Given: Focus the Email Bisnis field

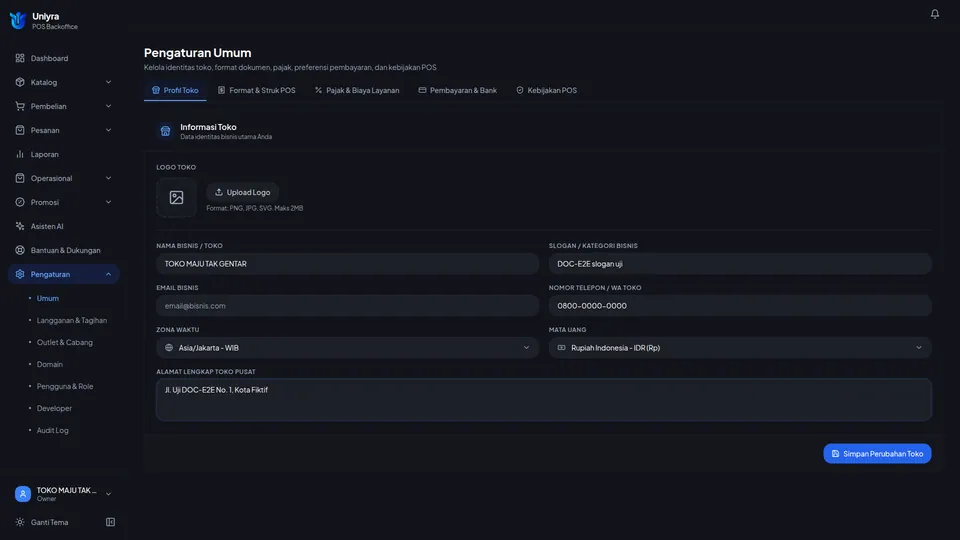Looking at the screenshot, I should [x=347, y=306].
